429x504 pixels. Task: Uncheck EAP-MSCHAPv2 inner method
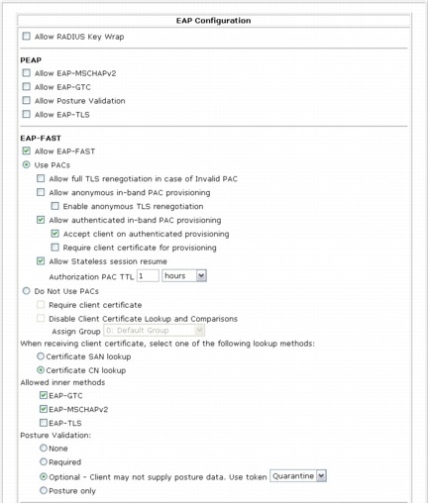44,409
